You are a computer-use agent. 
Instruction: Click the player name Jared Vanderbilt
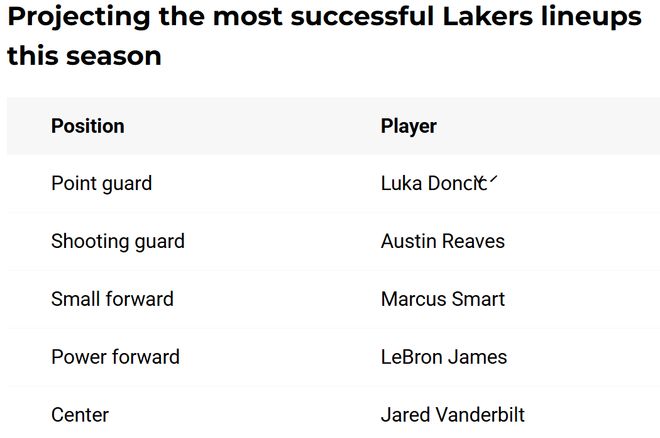452,415
